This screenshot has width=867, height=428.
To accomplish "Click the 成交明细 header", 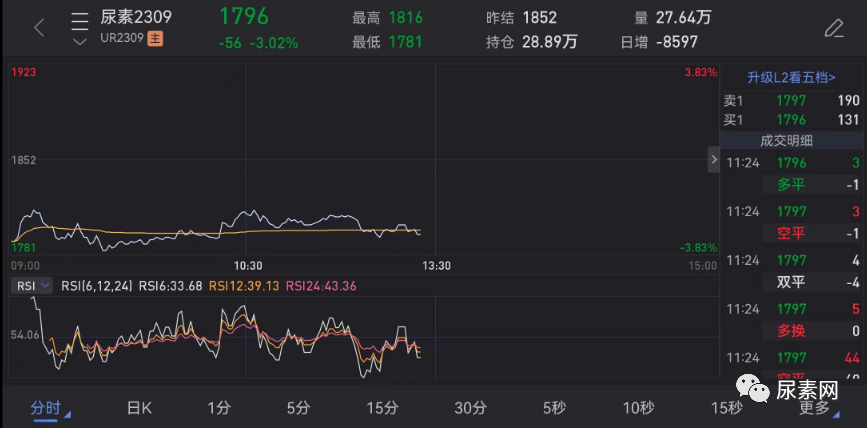I will 786,141.
